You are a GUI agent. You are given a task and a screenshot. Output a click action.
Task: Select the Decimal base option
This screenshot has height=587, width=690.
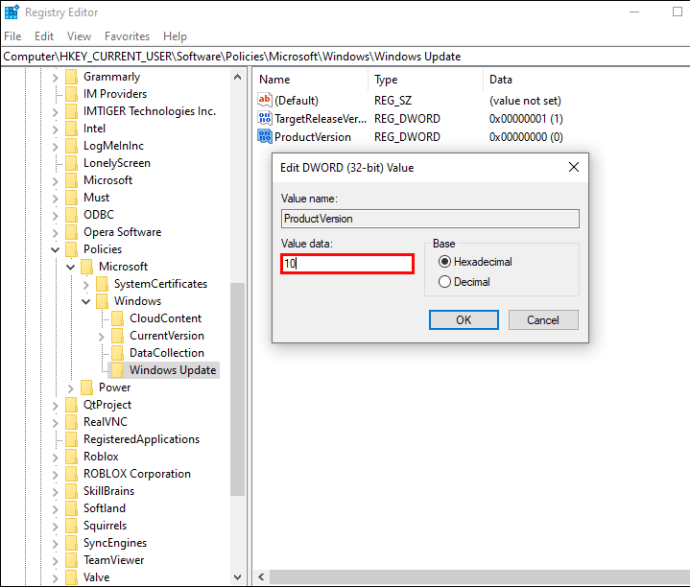[464, 282]
